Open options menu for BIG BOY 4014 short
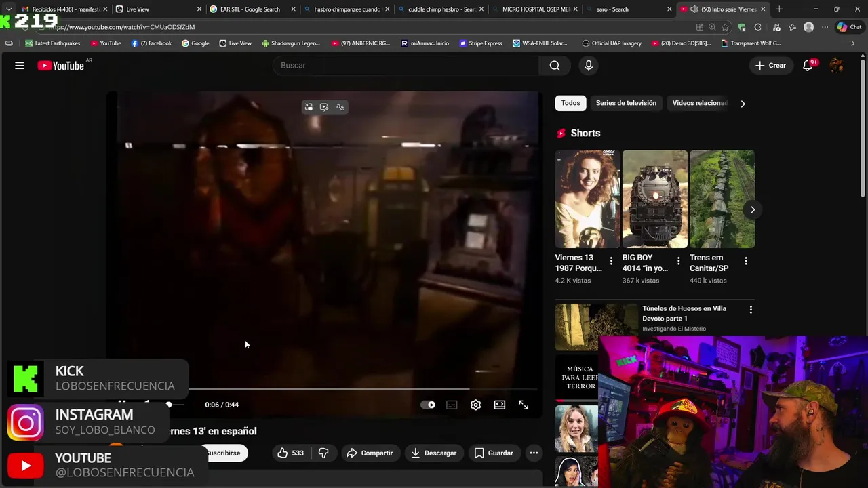This screenshot has height=488, width=868. click(x=678, y=261)
